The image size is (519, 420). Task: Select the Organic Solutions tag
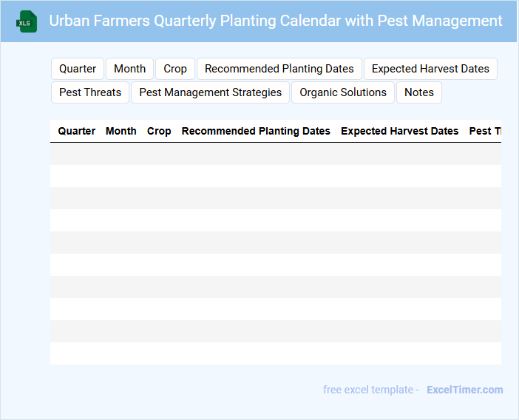click(343, 92)
